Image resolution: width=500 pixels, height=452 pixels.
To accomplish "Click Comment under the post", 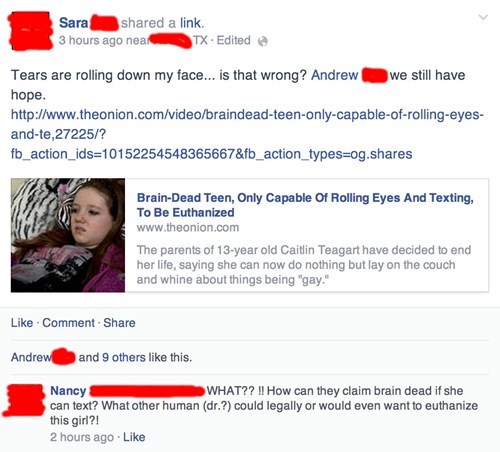I will [68, 323].
